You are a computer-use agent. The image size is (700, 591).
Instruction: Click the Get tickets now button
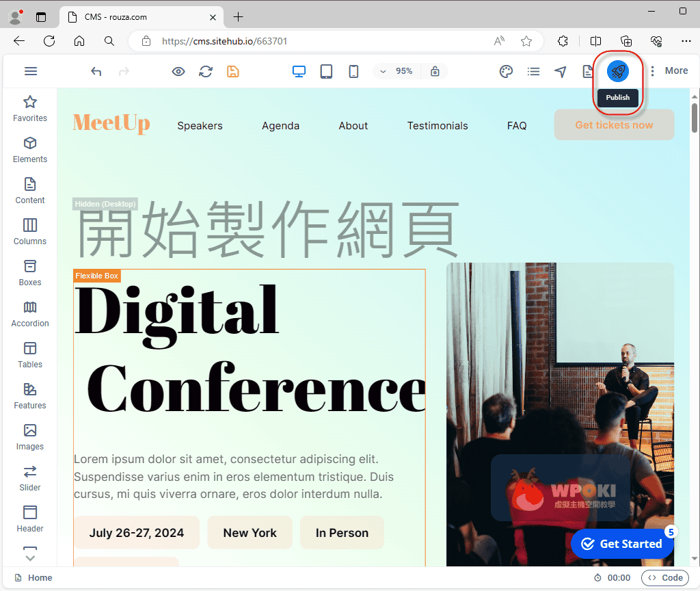click(614, 124)
